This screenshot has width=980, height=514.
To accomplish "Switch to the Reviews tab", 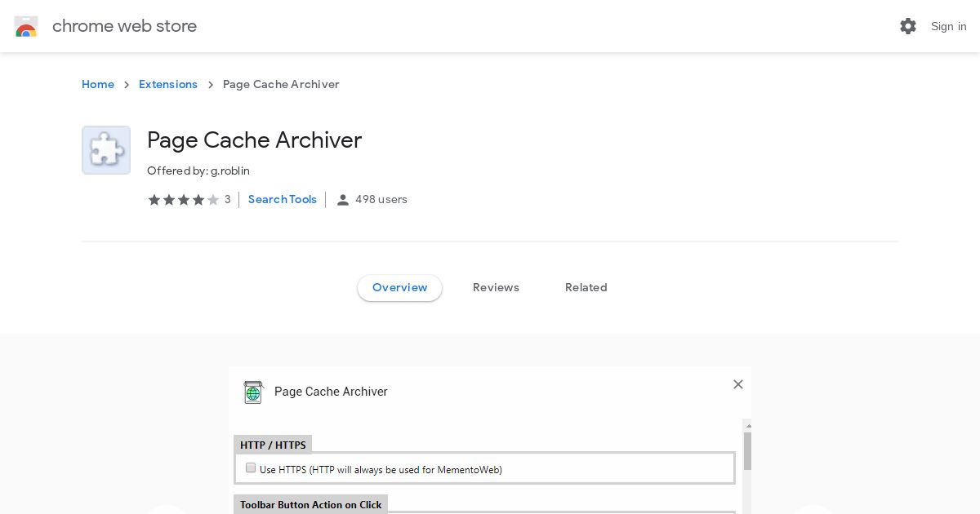I will pos(496,287).
